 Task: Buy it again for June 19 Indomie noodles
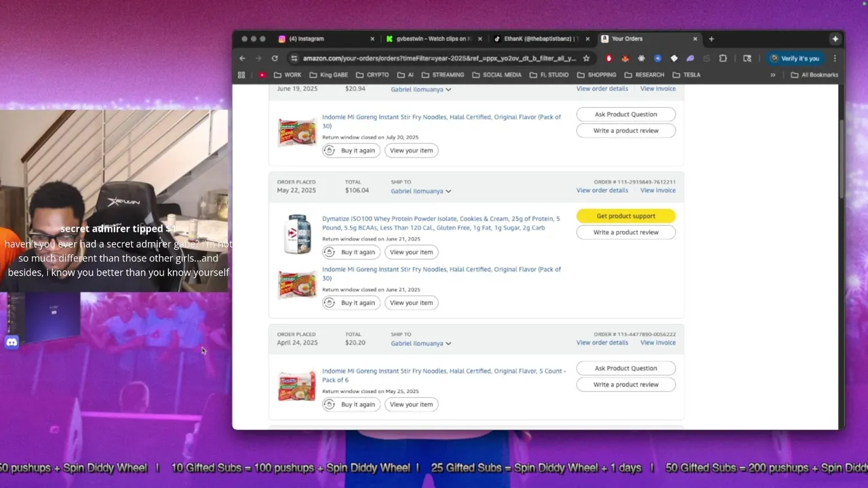350,150
